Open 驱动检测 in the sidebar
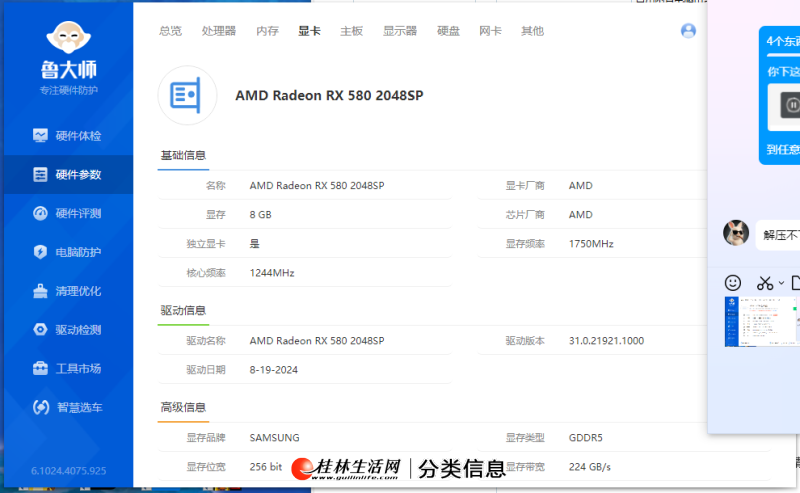The image size is (800, 493). (x=67, y=330)
